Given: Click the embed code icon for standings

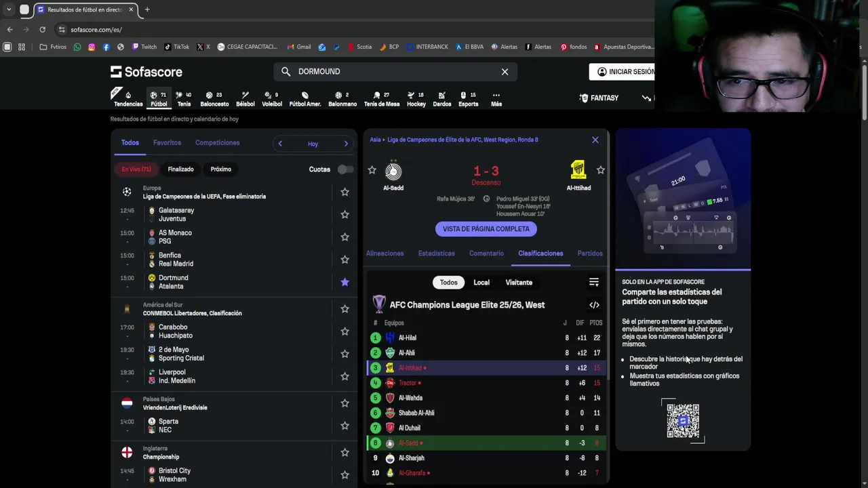Looking at the screenshot, I should click(594, 305).
